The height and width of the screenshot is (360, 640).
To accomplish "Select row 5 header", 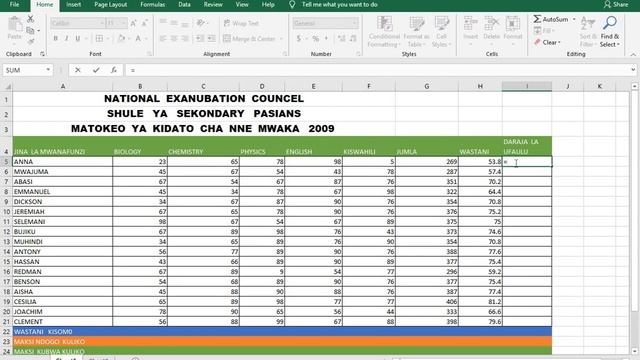I will (6, 162).
